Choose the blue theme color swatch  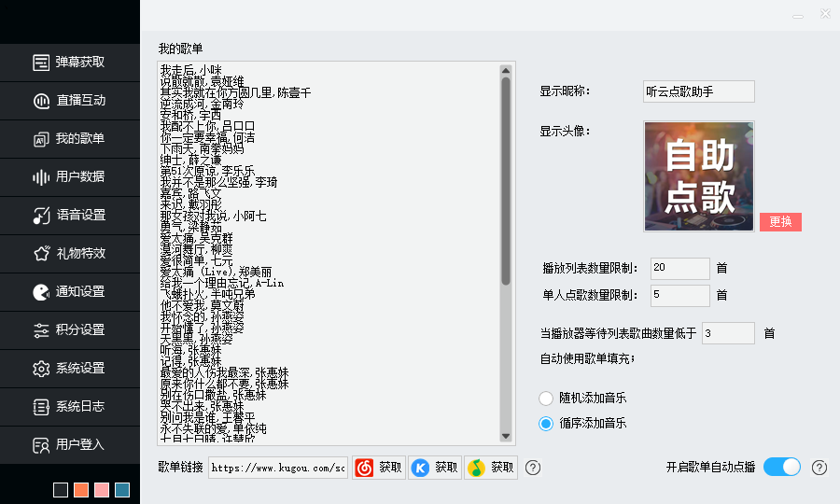[x=122, y=490]
